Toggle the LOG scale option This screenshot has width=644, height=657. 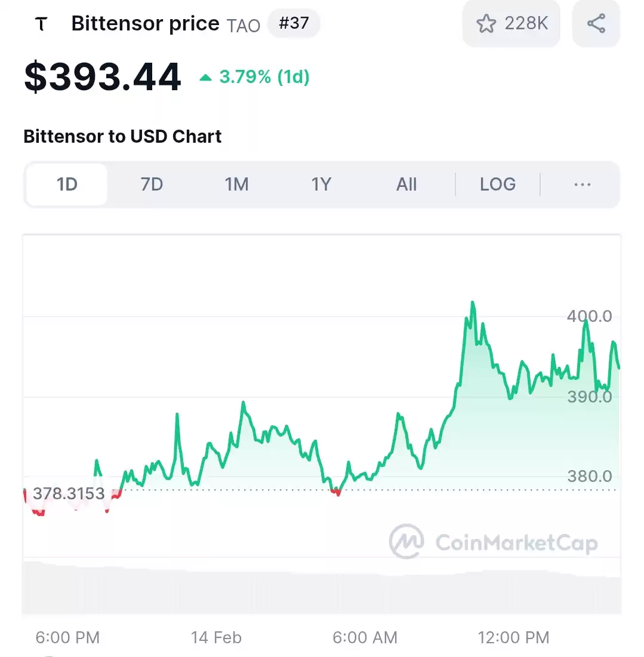[497, 185]
